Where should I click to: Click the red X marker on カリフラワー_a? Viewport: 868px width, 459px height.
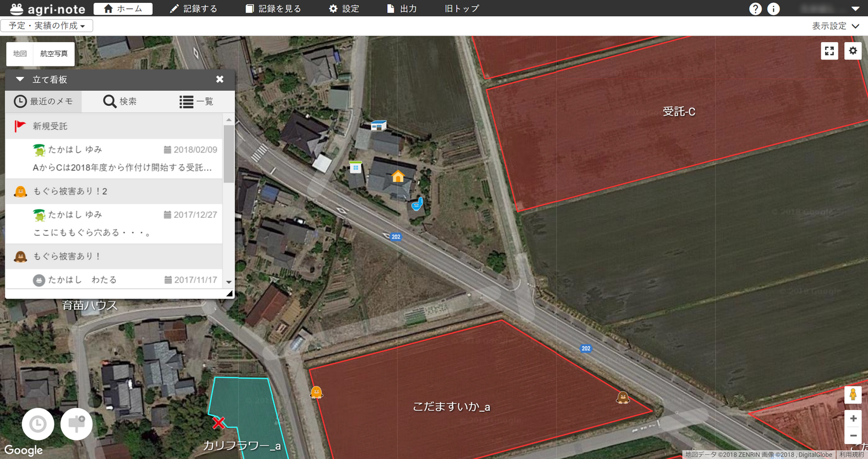click(218, 423)
